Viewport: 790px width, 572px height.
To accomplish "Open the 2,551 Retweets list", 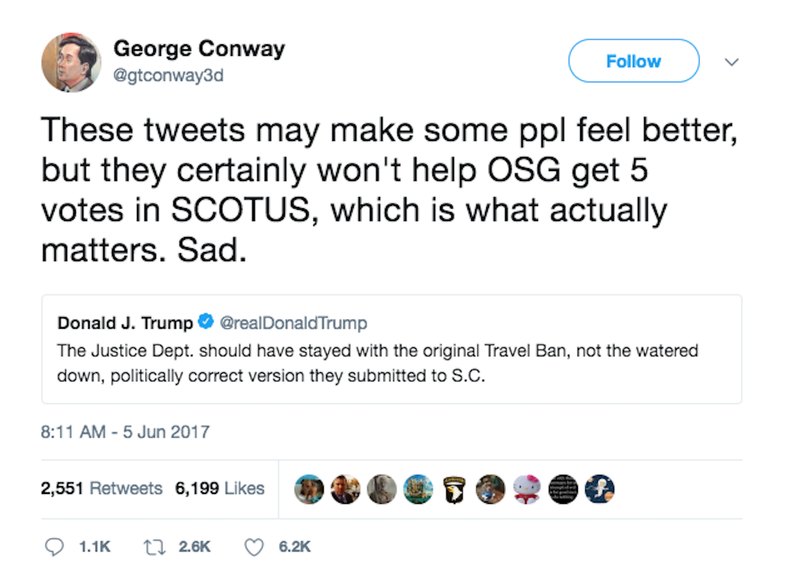I will [x=101, y=488].
